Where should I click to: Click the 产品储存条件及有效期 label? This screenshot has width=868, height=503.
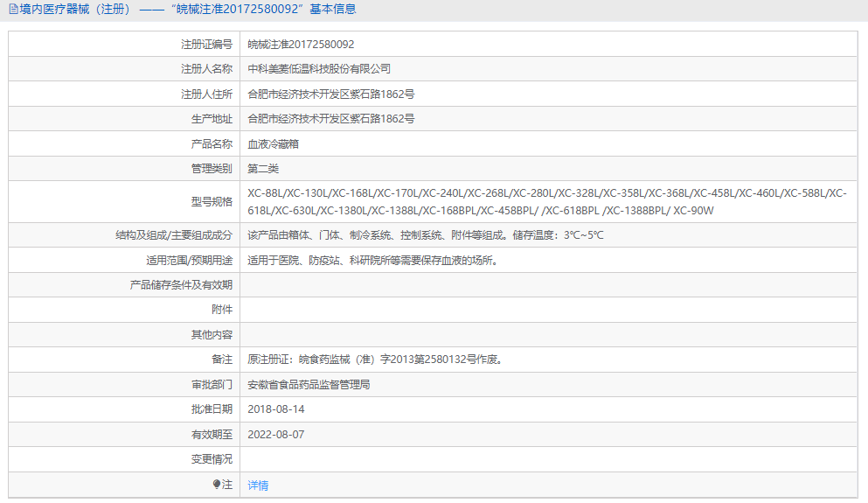[181, 284]
